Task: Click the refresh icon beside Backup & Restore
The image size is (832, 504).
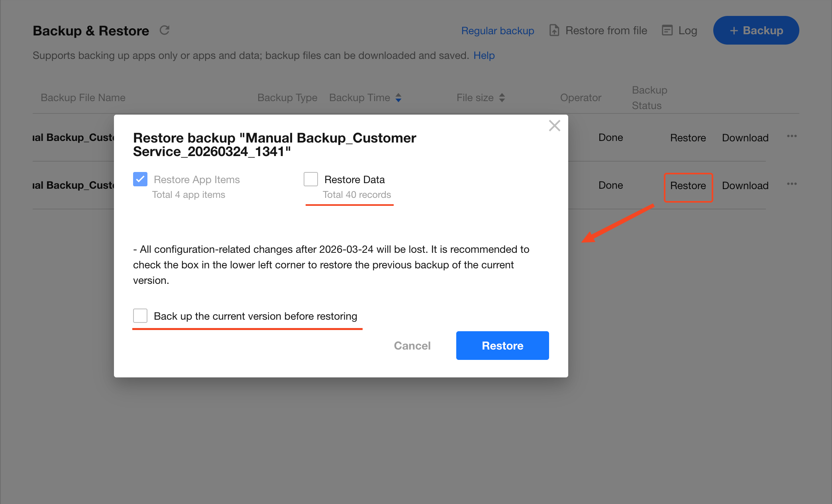Action: pos(165,30)
